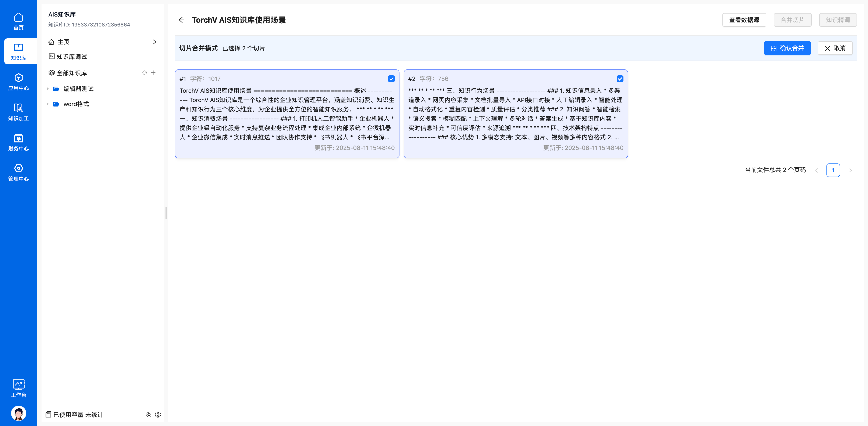Click the chevron on 主页 row

point(155,42)
